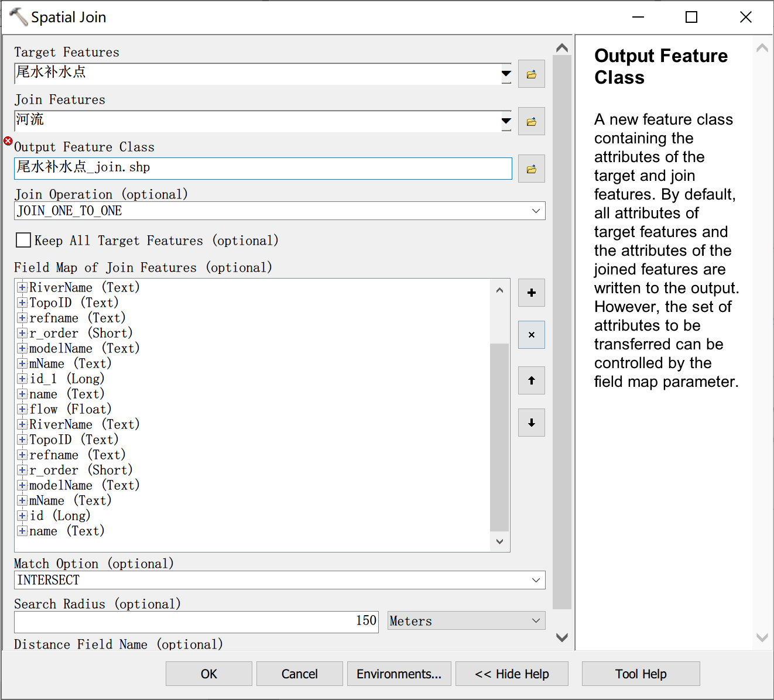Image resolution: width=774 pixels, height=700 pixels.
Task: Remove selected field with the X button
Action: 532,335
